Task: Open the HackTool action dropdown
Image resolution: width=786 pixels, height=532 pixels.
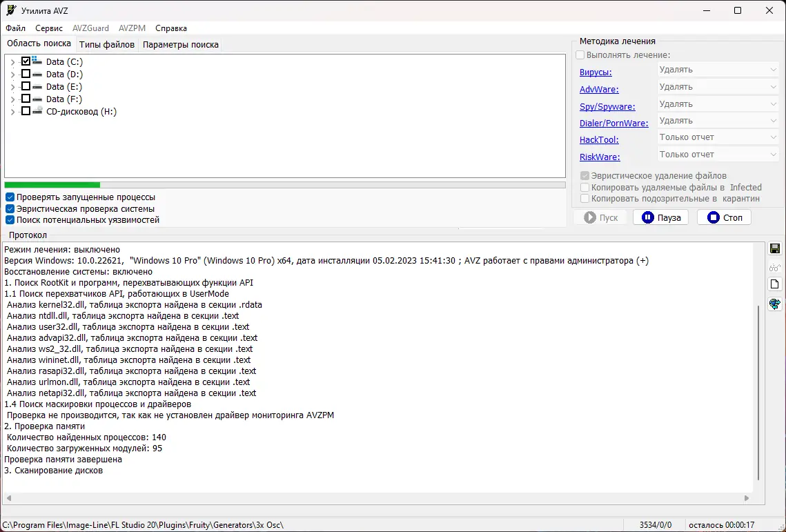Action: click(718, 137)
